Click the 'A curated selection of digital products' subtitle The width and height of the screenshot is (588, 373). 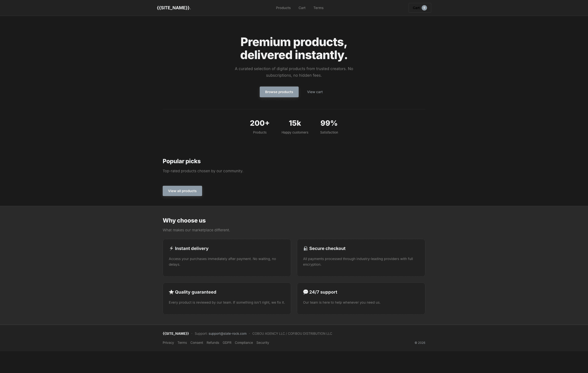coord(294,72)
